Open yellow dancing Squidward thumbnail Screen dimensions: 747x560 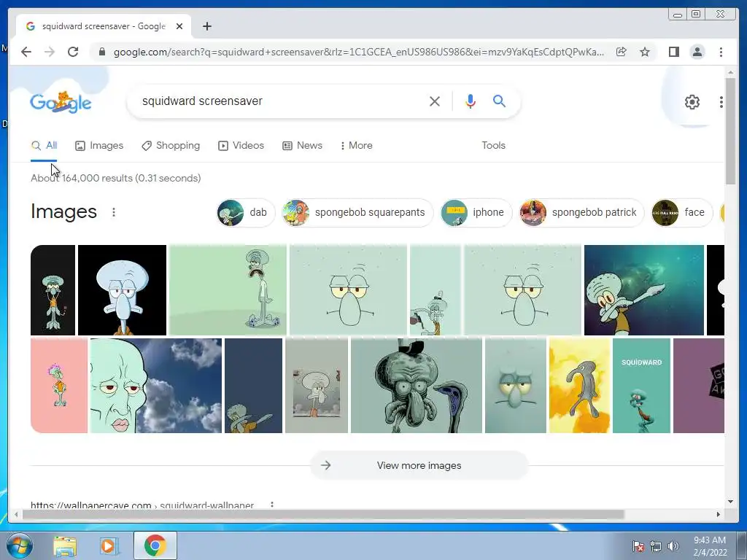point(579,386)
